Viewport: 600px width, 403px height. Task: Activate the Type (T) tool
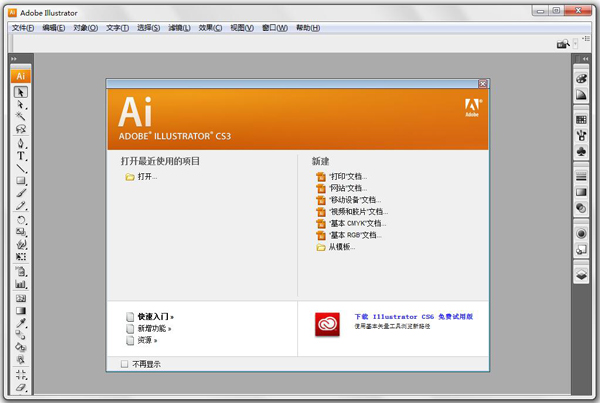tap(21, 156)
